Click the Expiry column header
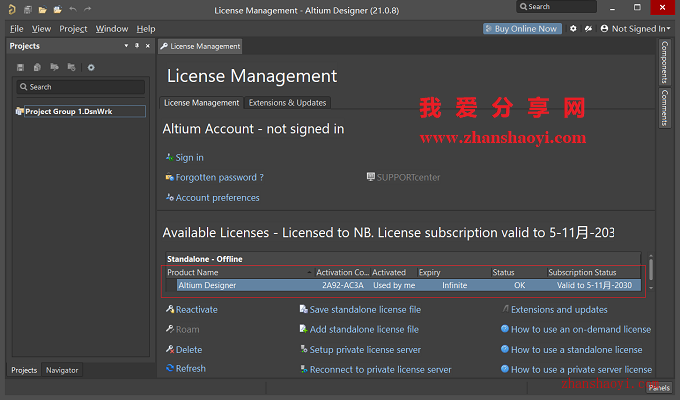680x400 pixels. (454, 272)
